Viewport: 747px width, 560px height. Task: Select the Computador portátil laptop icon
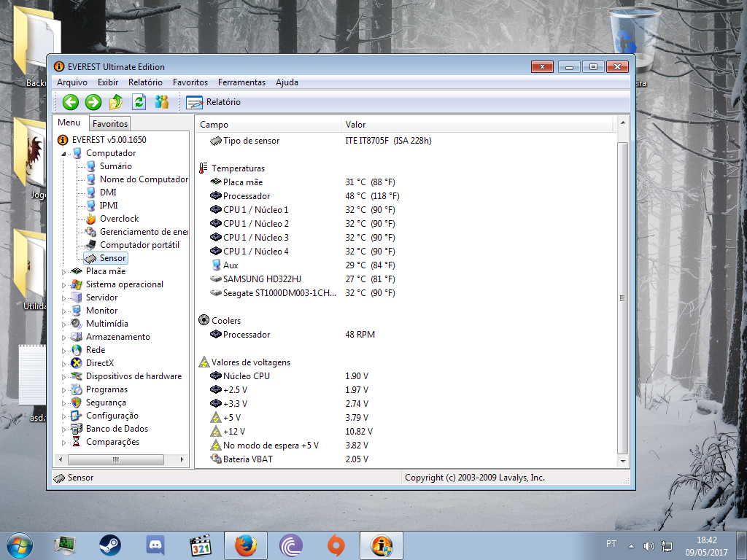coord(90,245)
